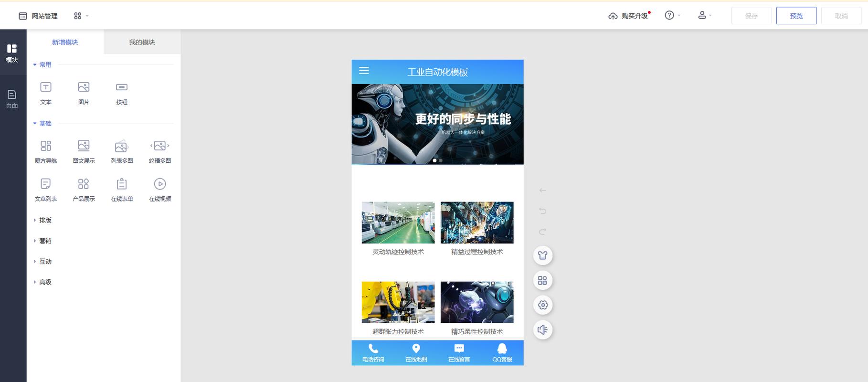Tap the 电话咨询 phone icon
The image size is (868, 382).
[x=373, y=349]
